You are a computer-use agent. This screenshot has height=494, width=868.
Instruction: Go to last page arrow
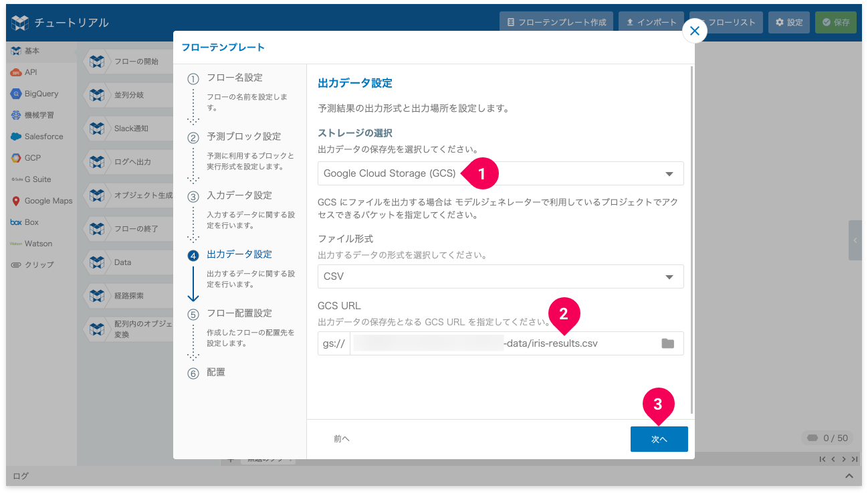click(854, 459)
